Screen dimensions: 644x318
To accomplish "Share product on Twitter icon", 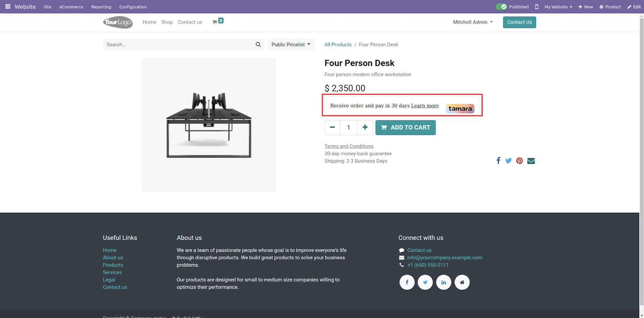I will 508,161.
